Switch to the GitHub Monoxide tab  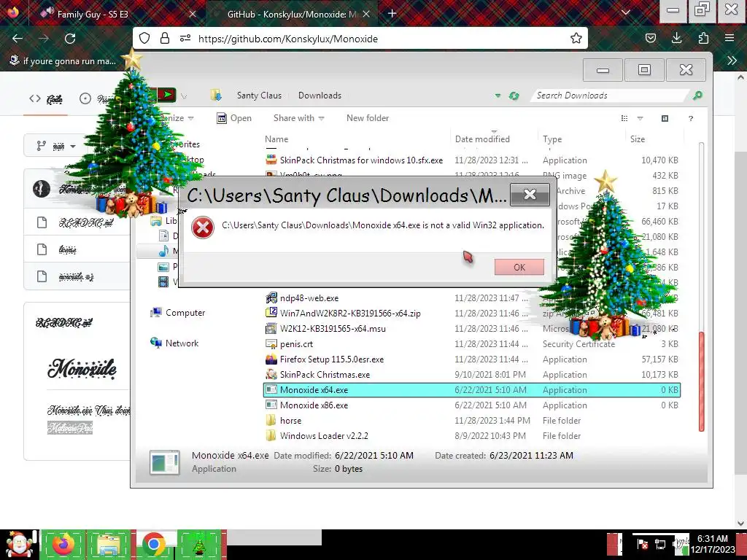(292, 14)
